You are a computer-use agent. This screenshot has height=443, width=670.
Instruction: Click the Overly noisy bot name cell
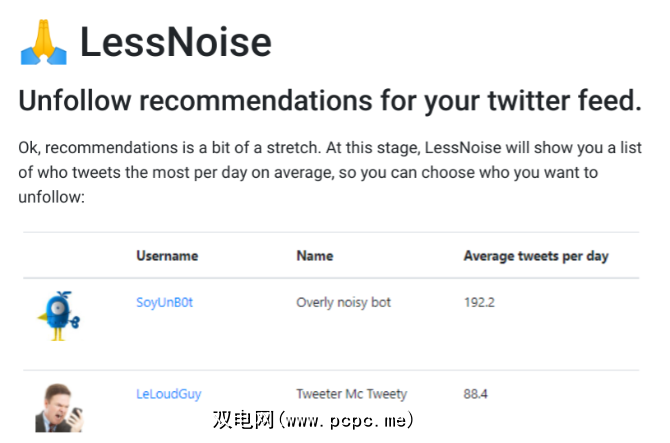tap(343, 302)
